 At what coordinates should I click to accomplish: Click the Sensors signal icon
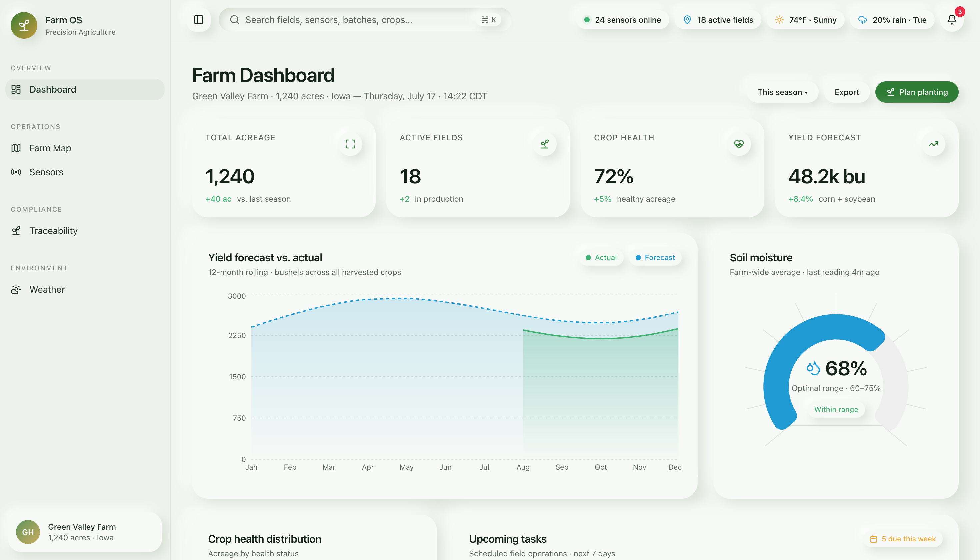click(16, 172)
